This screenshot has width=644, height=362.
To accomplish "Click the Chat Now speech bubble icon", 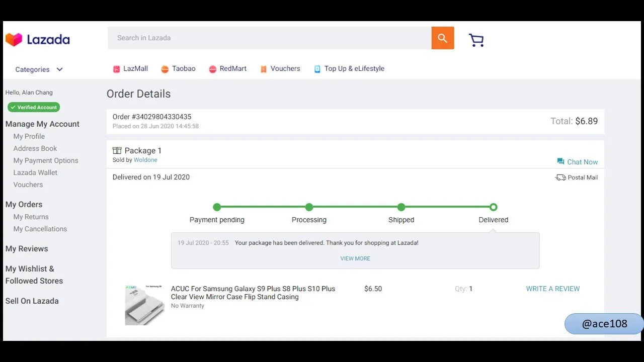I will point(560,161).
